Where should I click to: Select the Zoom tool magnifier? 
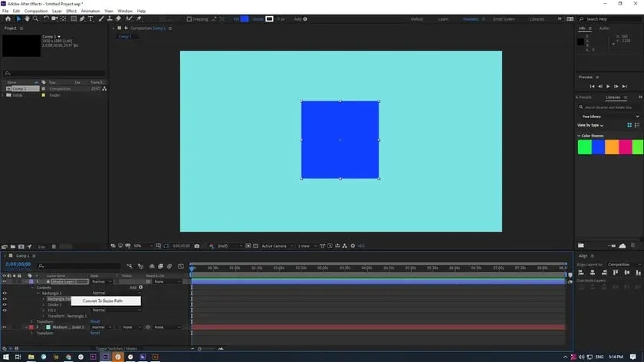(36, 18)
